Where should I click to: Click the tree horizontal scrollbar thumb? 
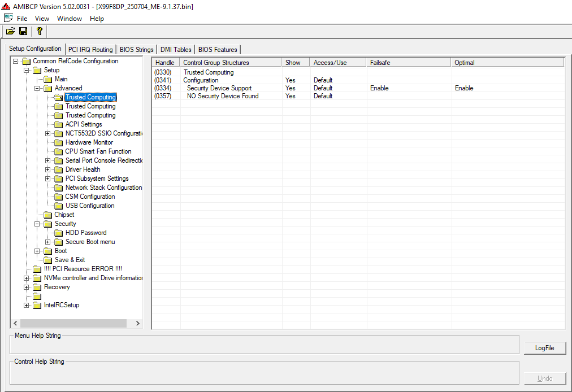point(73,324)
